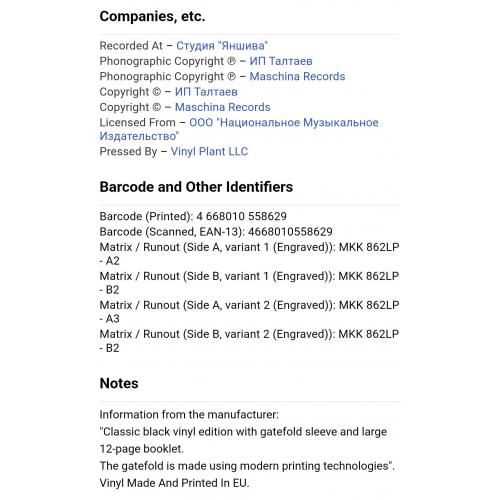Select the scanned EAN-13 barcode line
500x500 pixels.
pyautogui.click(x=216, y=232)
